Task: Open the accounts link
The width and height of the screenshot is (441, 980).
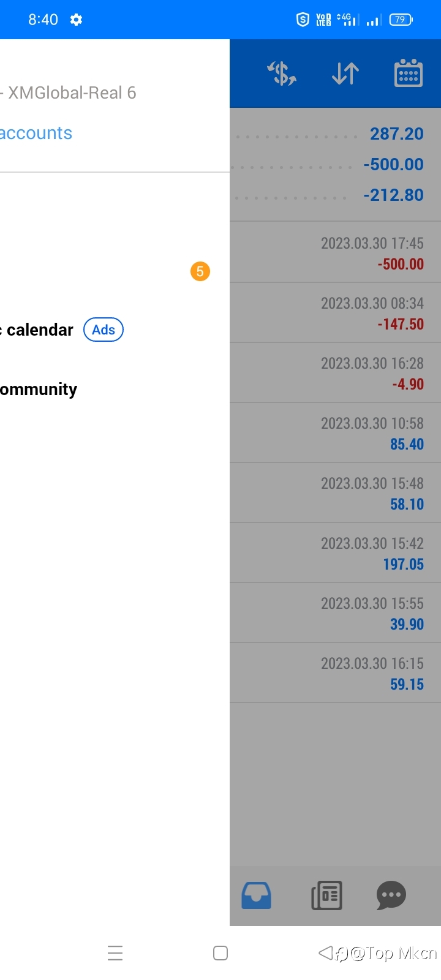Action: [36, 133]
